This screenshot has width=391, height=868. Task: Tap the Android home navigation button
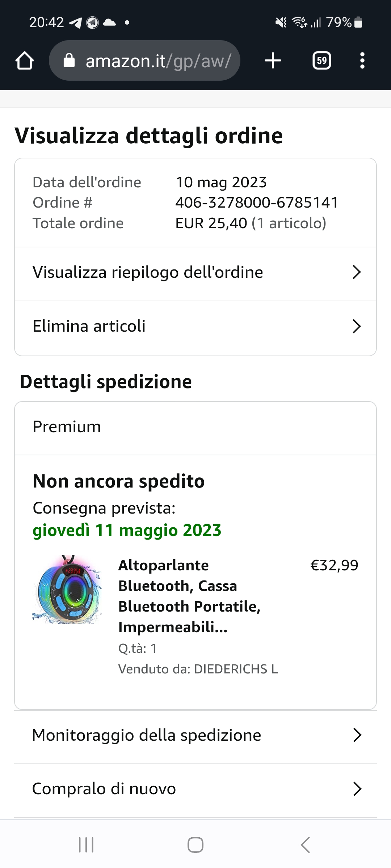pyautogui.click(x=195, y=845)
